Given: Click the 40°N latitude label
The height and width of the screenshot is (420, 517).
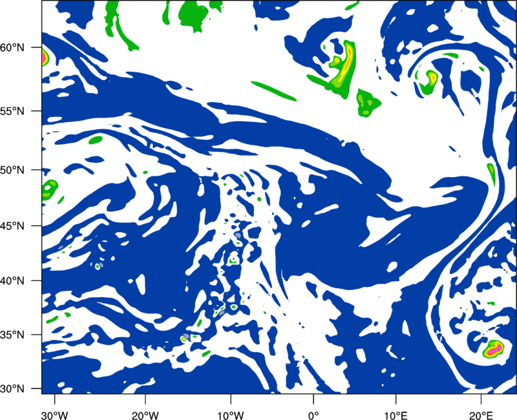Looking at the screenshot, I should tap(12, 280).
